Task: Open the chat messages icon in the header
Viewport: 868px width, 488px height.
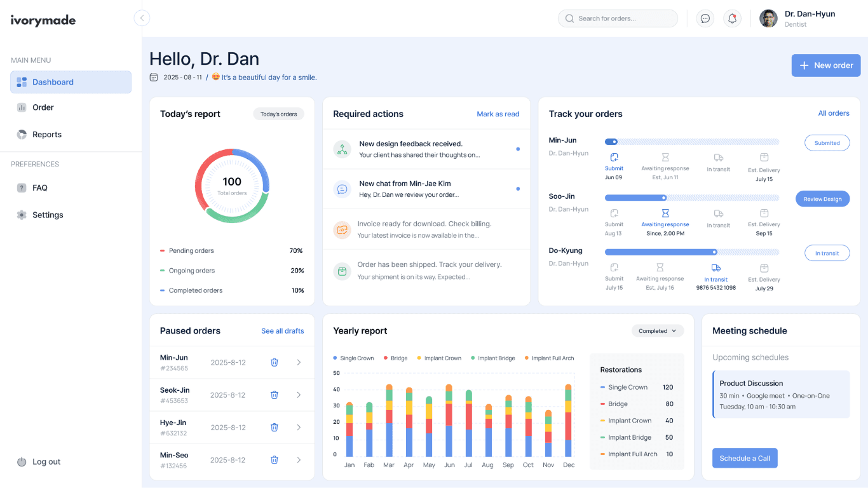Action: [705, 18]
